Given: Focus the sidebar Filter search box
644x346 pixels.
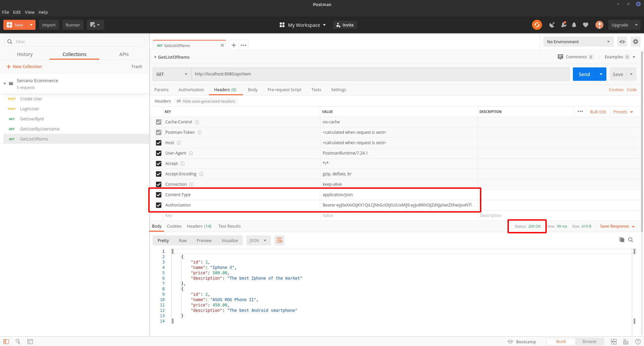Looking at the screenshot, I should point(74,42).
